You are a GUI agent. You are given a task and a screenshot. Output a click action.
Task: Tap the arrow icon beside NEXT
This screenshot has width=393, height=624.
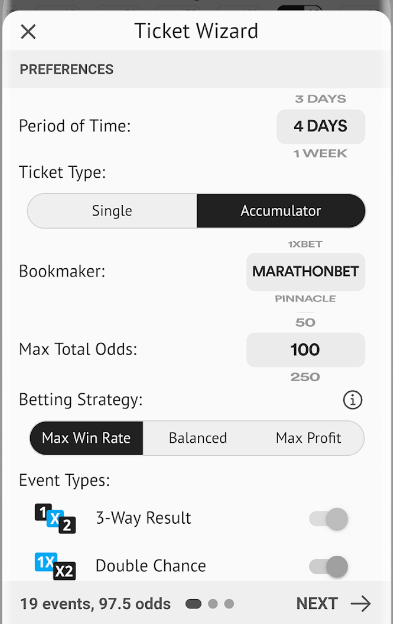pyautogui.click(x=361, y=603)
